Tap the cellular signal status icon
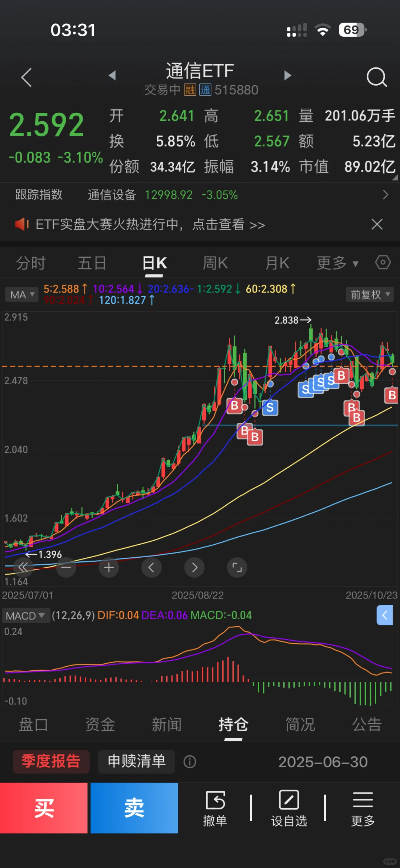Viewport: 400px width, 868px height. click(297, 30)
